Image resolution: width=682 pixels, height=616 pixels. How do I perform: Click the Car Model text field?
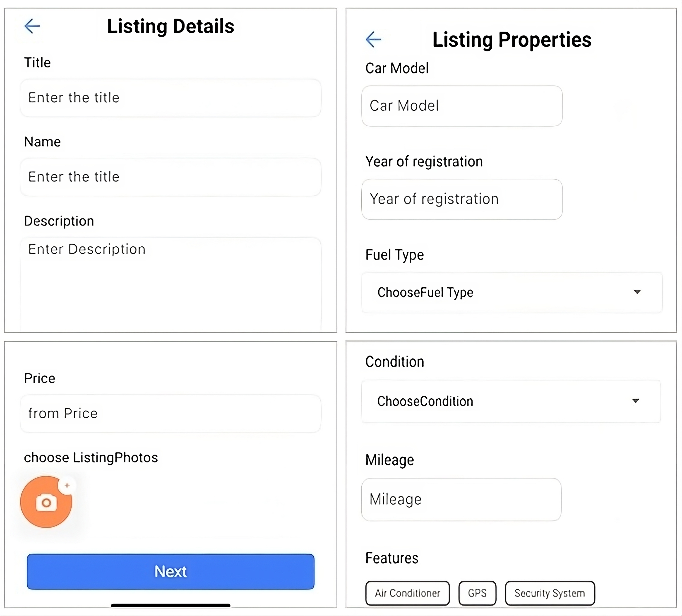pos(462,106)
